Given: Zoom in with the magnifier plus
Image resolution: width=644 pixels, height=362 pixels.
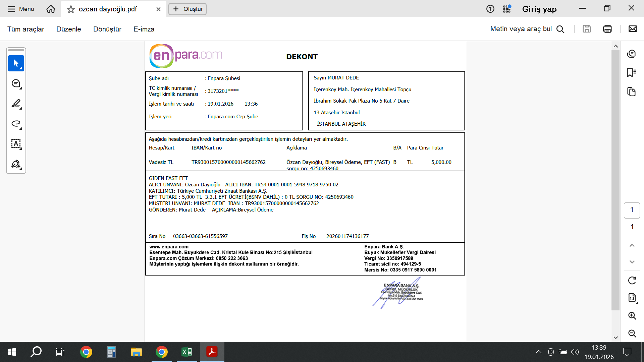Looking at the screenshot, I should click(x=632, y=316).
